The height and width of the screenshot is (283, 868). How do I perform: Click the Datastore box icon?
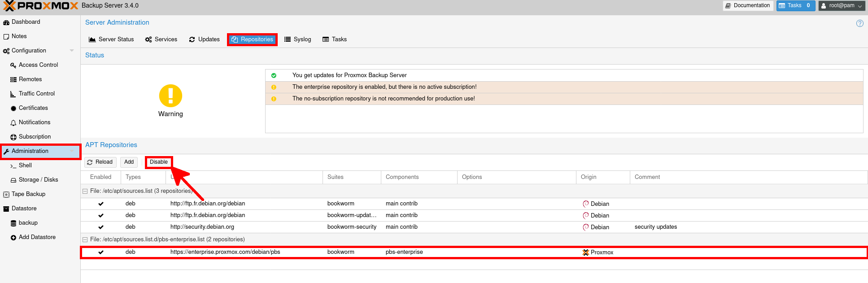(6, 209)
